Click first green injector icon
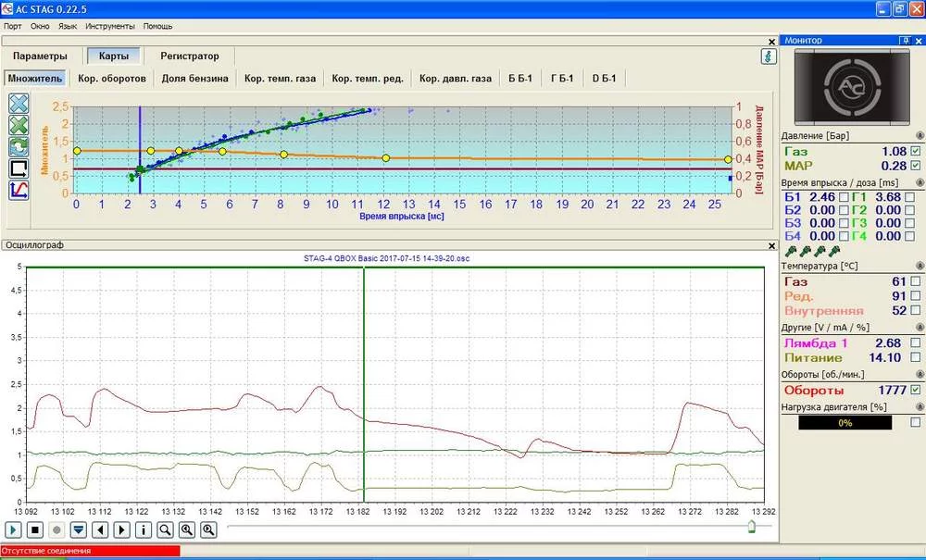The image size is (926, 560). [x=791, y=252]
